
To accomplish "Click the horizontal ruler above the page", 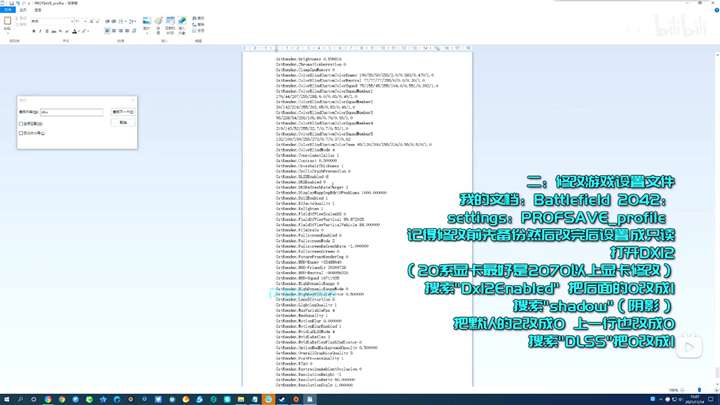I will (357, 48).
